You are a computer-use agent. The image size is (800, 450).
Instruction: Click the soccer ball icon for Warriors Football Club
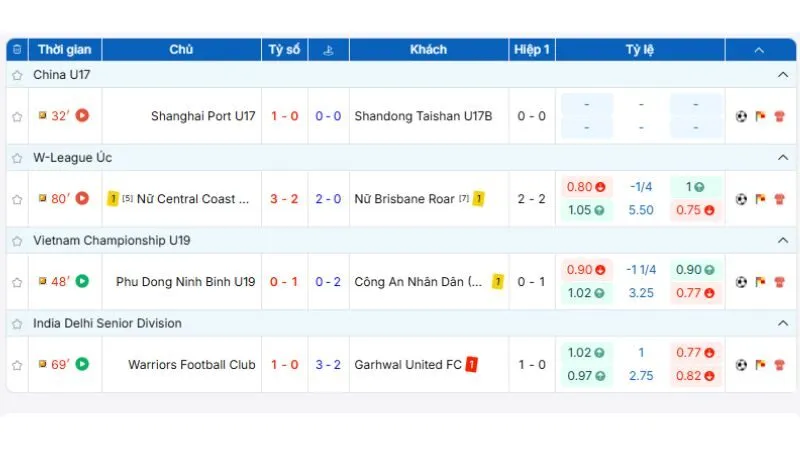coord(741,365)
